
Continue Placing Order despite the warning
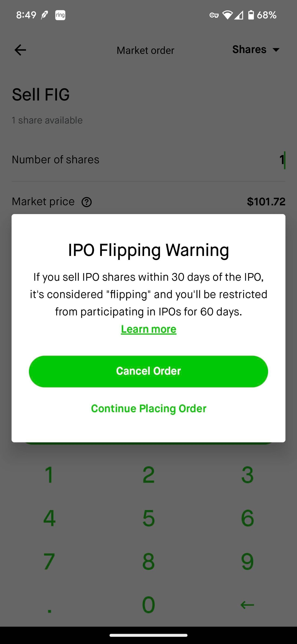148,408
